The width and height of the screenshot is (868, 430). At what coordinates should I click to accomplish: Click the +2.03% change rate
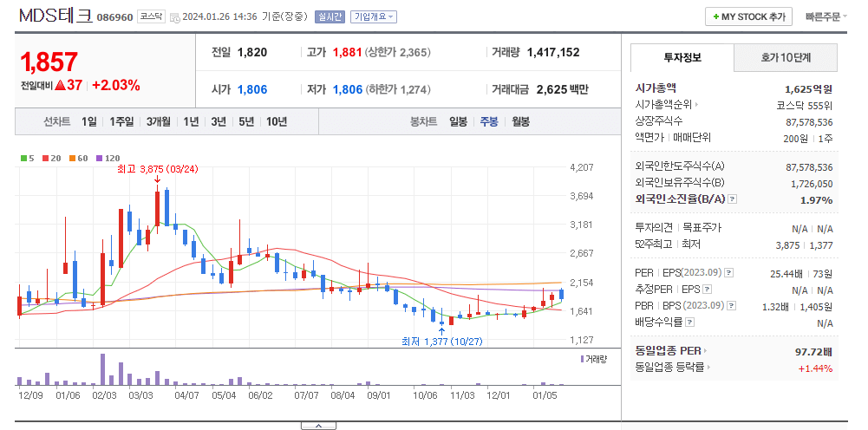click(115, 85)
